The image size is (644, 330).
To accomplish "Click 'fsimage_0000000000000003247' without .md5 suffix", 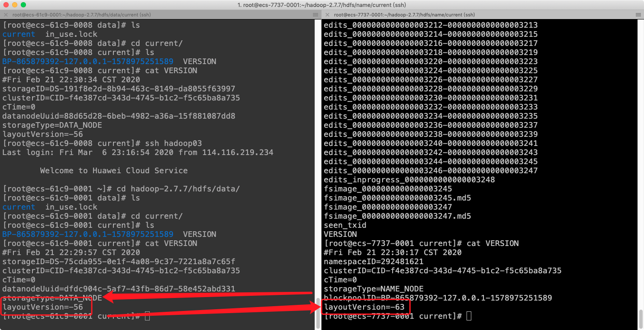I will tap(388, 207).
